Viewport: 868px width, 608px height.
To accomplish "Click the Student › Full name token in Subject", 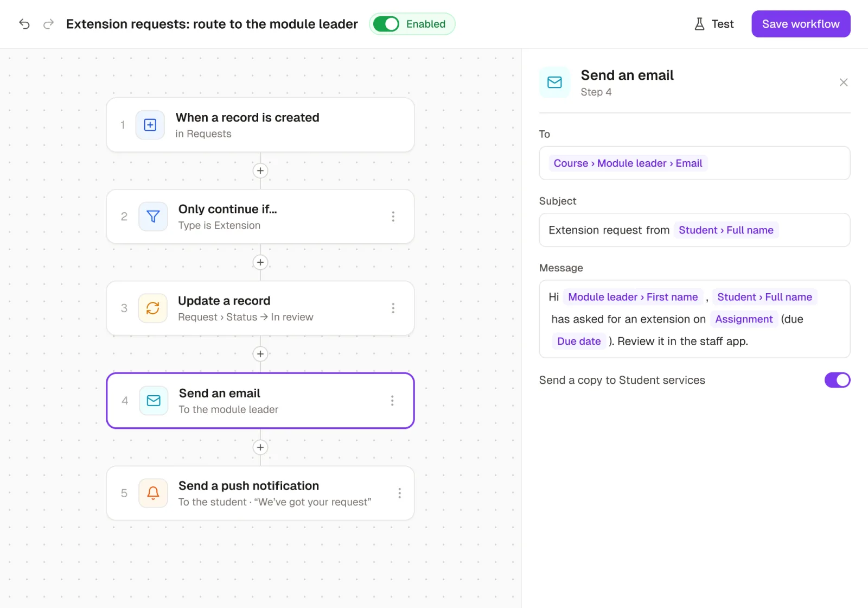I will pos(726,230).
